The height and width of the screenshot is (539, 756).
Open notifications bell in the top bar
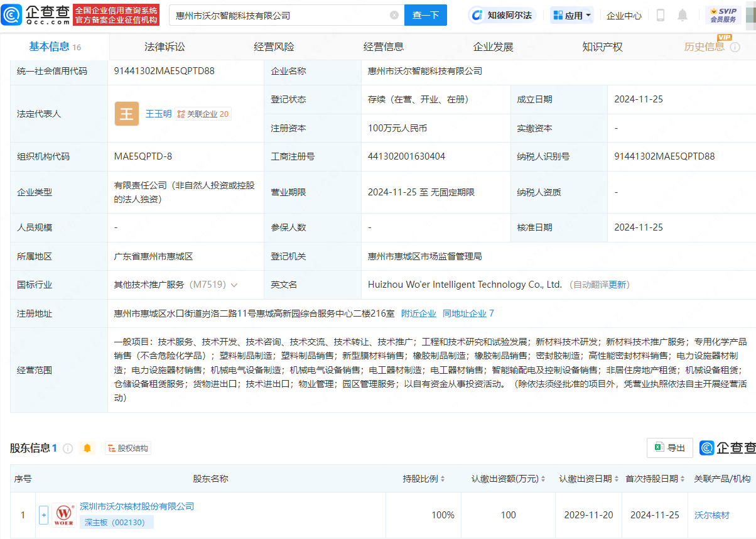683,15
